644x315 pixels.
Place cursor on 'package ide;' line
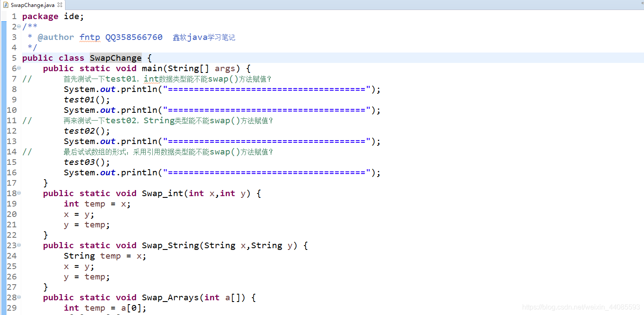[53, 16]
